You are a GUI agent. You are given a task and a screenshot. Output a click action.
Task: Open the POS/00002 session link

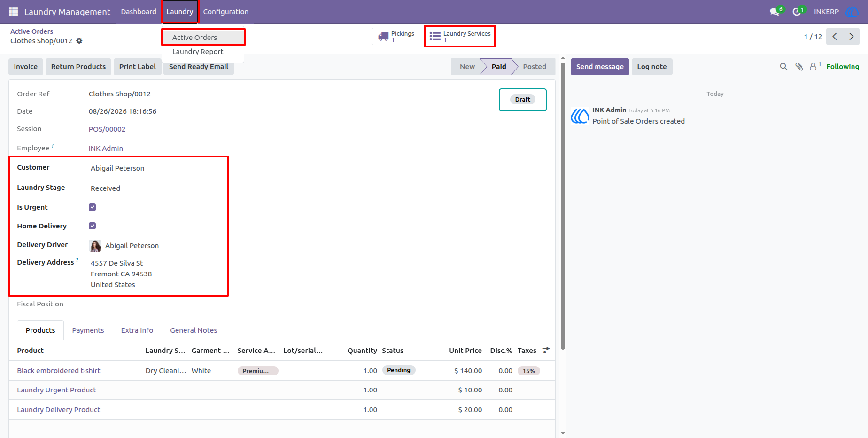[107, 129]
